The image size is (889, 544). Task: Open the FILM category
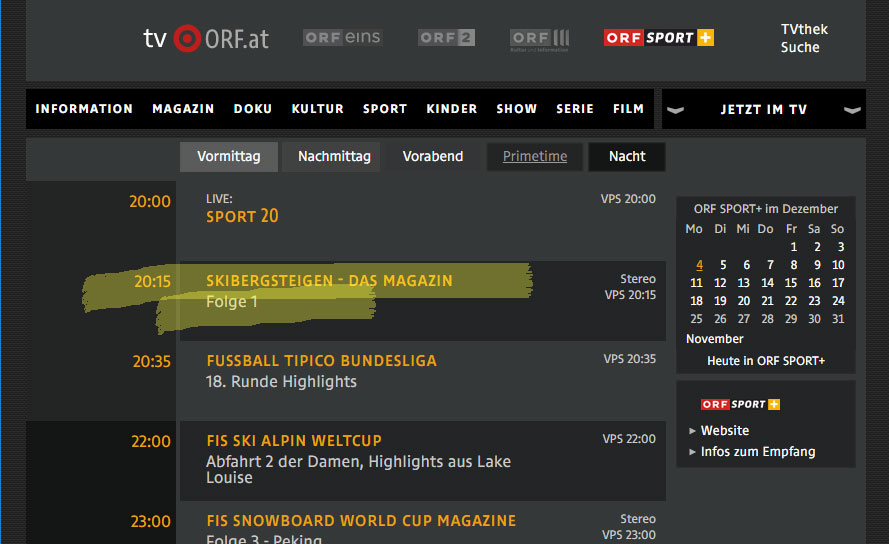click(x=628, y=108)
